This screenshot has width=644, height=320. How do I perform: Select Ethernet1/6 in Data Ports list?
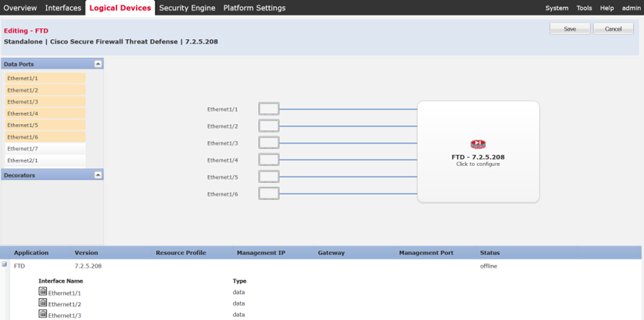45,137
